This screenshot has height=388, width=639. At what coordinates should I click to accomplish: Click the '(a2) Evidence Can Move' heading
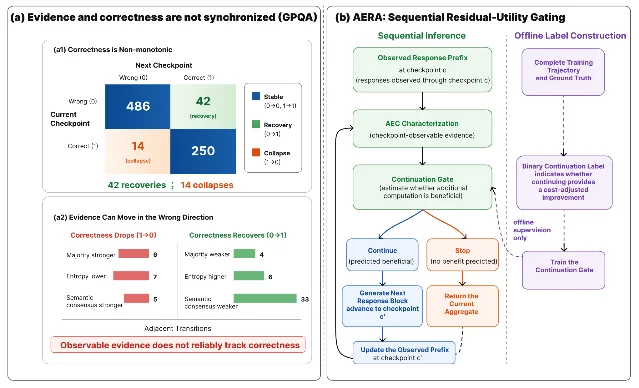pyautogui.click(x=133, y=217)
